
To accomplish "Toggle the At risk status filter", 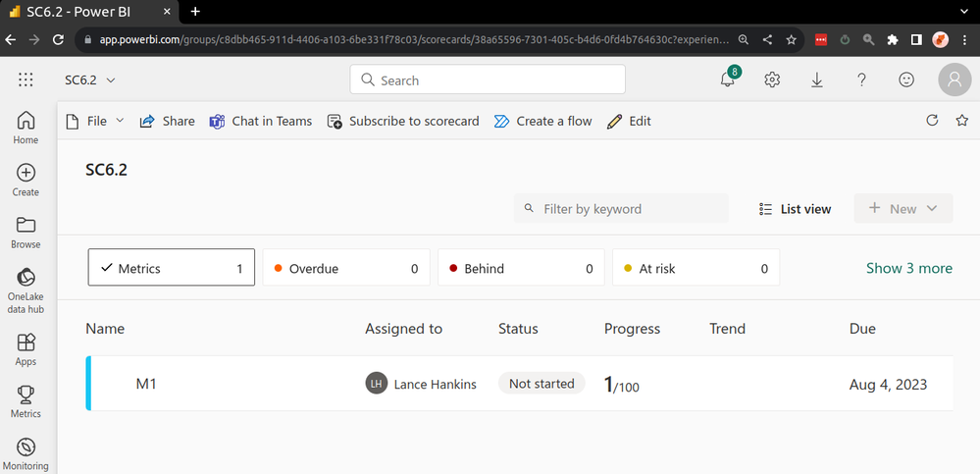I will coord(696,268).
